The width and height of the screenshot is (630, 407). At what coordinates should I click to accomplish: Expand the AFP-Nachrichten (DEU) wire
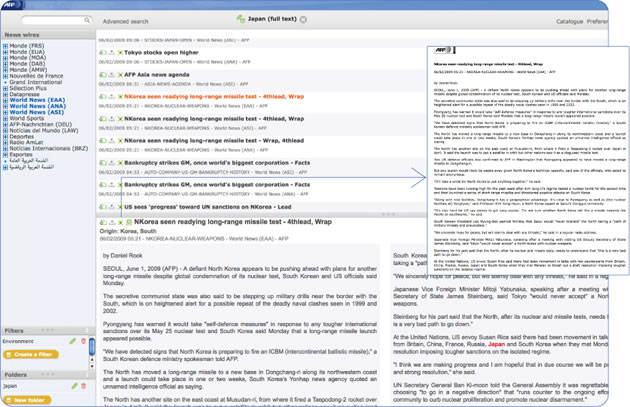click(5, 125)
